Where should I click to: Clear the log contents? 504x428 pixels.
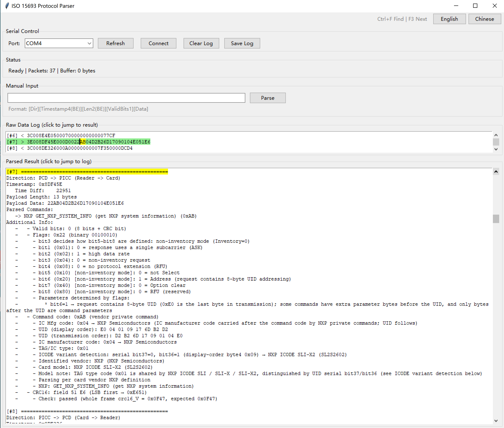(x=201, y=43)
